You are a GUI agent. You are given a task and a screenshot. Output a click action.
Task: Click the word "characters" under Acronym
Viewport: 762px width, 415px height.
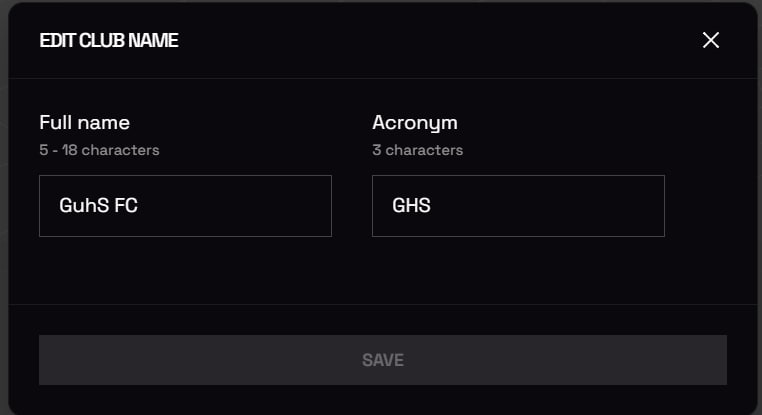pos(424,150)
